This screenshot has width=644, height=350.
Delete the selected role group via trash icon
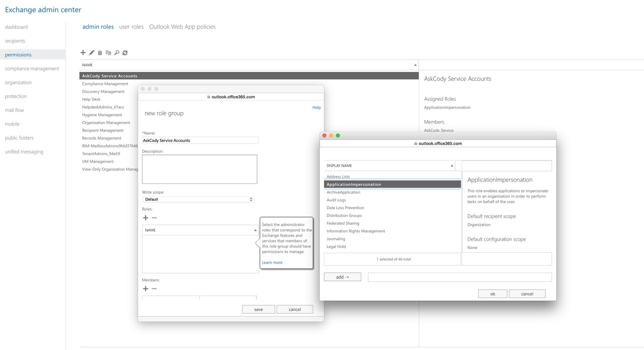100,53
